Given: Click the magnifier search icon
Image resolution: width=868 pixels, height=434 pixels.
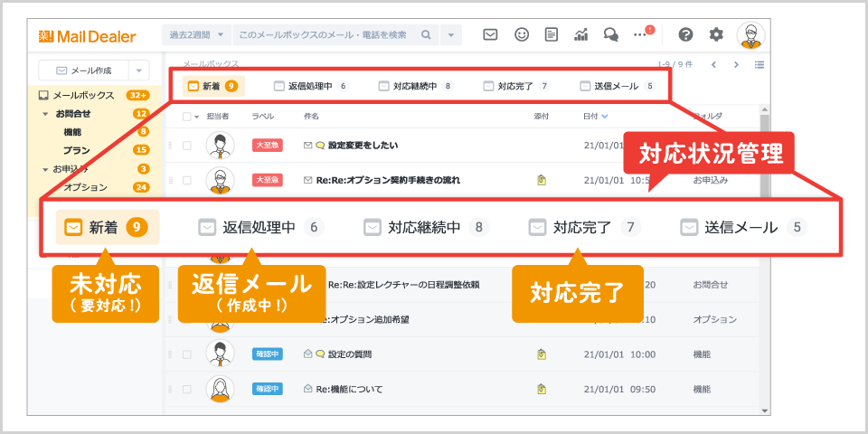Looking at the screenshot, I should (x=426, y=35).
